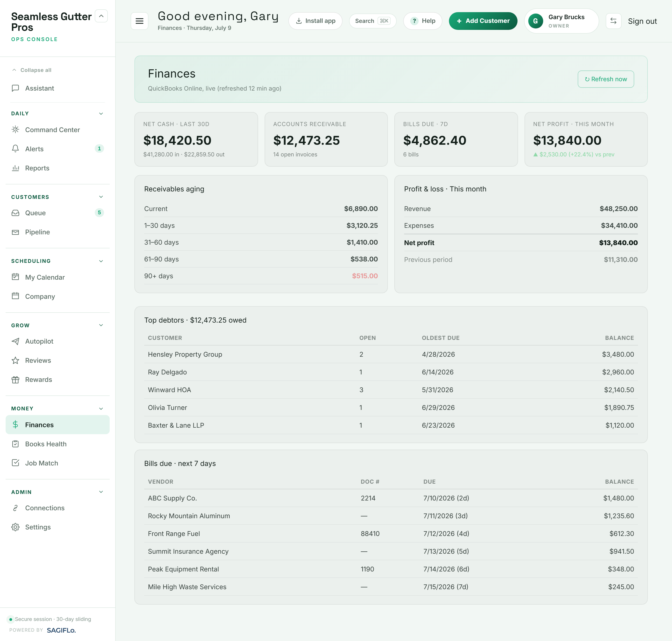This screenshot has width=672, height=641.
Task: Click Baxter & Lane LLP row
Action: pyautogui.click(x=391, y=425)
